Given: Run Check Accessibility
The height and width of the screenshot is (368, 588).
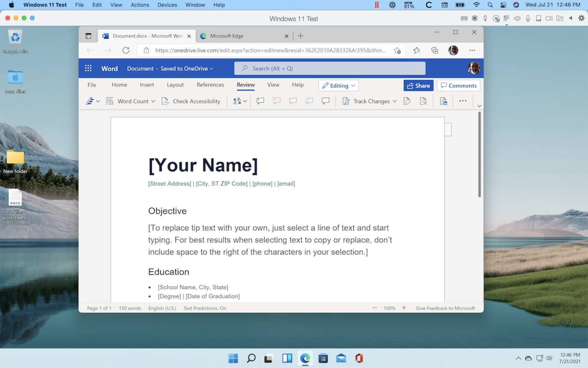Looking at the screenshot, I should (x=191, y=101).
